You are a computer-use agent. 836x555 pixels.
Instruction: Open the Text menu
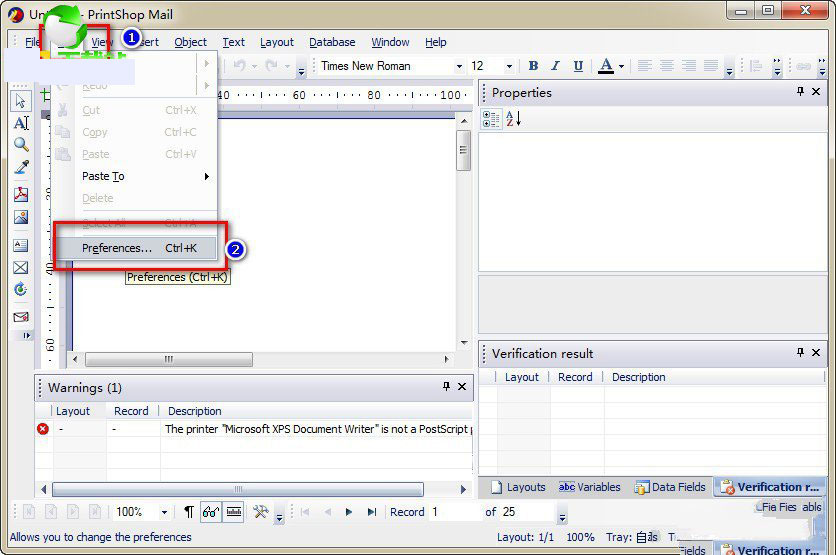(x=234, y=42)
